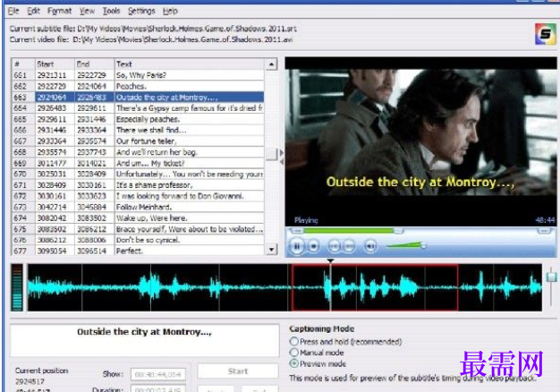Click subtitle list scroll up arrow
This screenshot has height=392, width=560.
271,64
